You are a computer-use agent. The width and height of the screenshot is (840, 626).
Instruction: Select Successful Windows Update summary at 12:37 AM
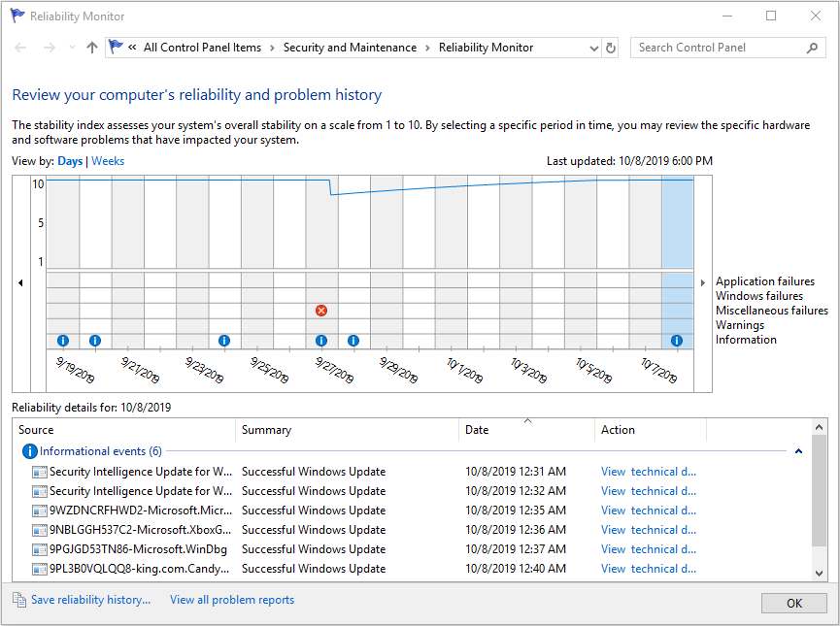314,549
